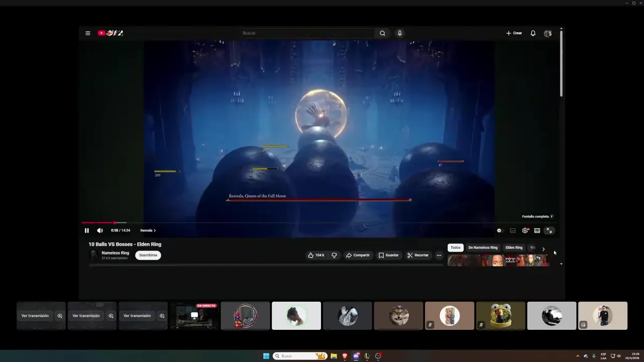Open the video title 10 Balls VS Bosses
The width and height of the screenshot is (644, 362).
click(125, 244)
